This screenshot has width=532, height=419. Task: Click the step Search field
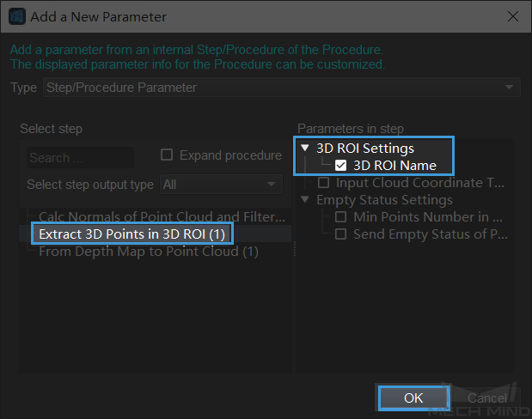coord(81,158)
